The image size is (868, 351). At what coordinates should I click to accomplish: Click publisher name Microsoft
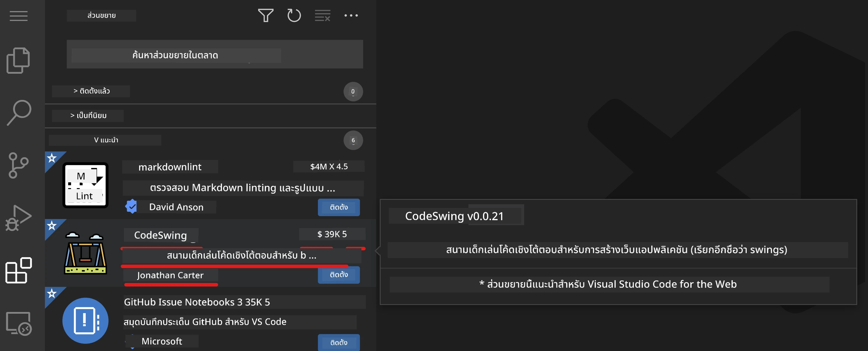[x=162, y=341]
